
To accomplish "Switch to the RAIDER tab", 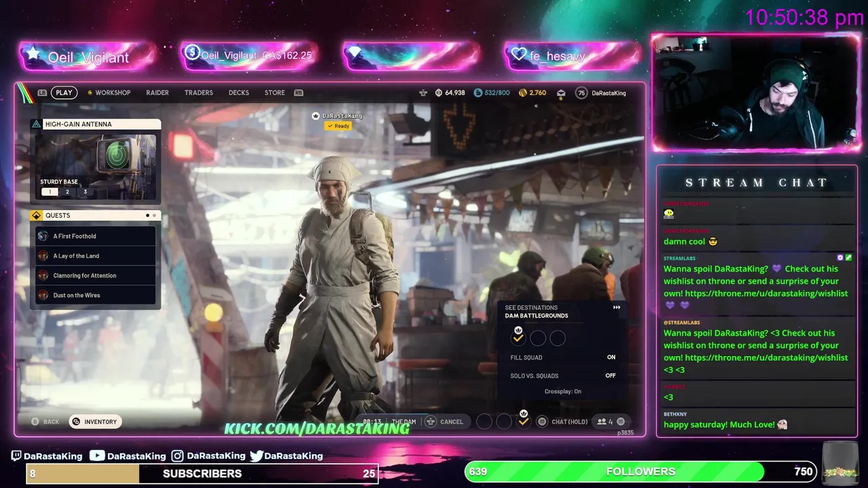I will (x=157, y=93).
